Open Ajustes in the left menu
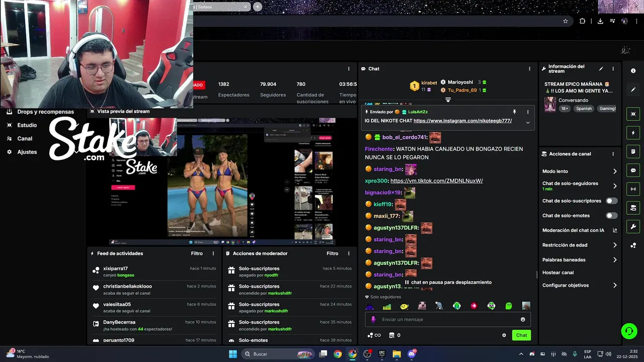Image resolution: width=644 pixels, height=362 pixels. (21, 152)
